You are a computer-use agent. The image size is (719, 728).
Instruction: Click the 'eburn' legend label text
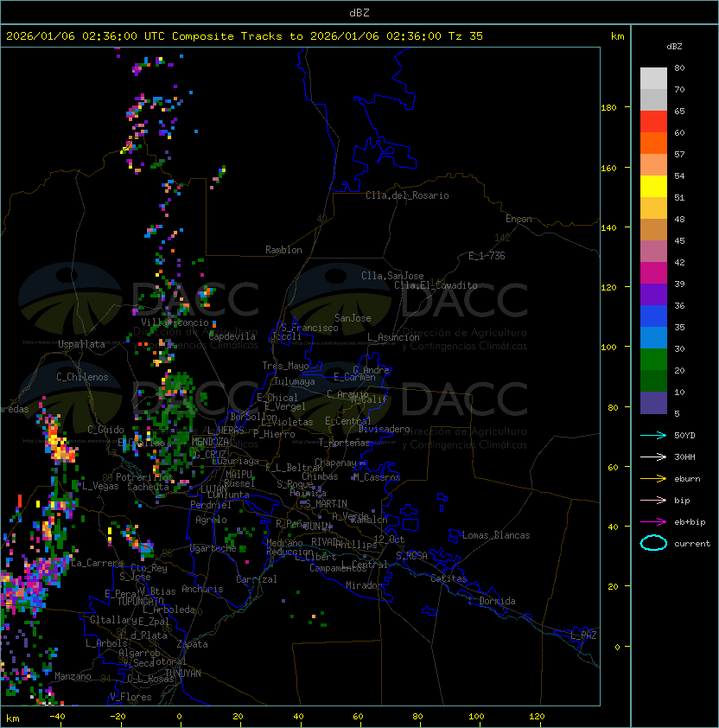click(687, 479)
